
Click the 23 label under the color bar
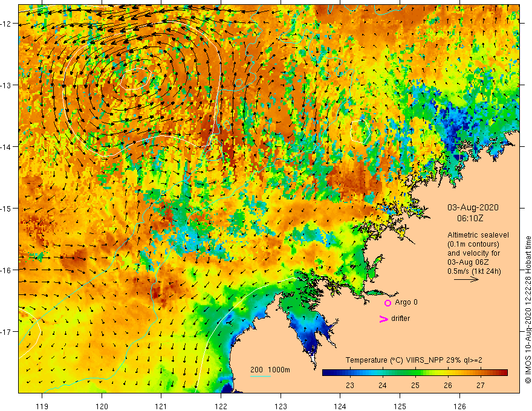tap(350, 385)
